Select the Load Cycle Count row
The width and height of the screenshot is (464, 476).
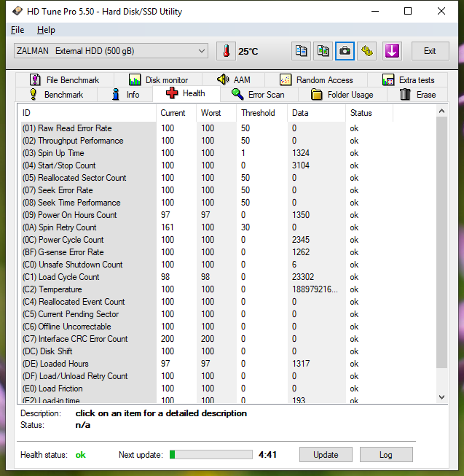point(206,277)
